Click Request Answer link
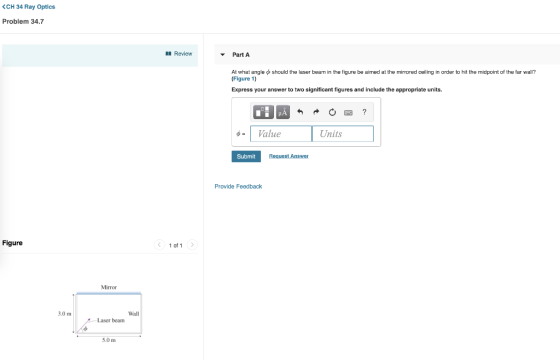Image resolution: width=560 pixels, height=360 pixels. (x=289, y=156)
